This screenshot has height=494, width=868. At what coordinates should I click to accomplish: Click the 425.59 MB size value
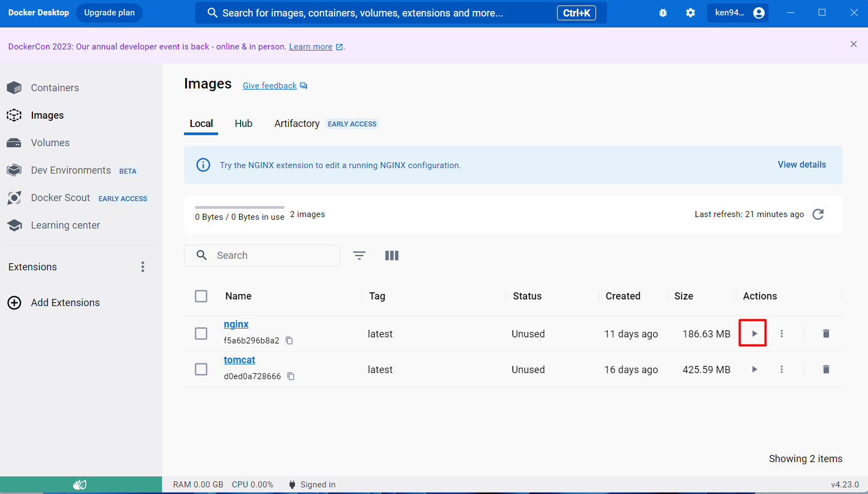coord(706,370)
